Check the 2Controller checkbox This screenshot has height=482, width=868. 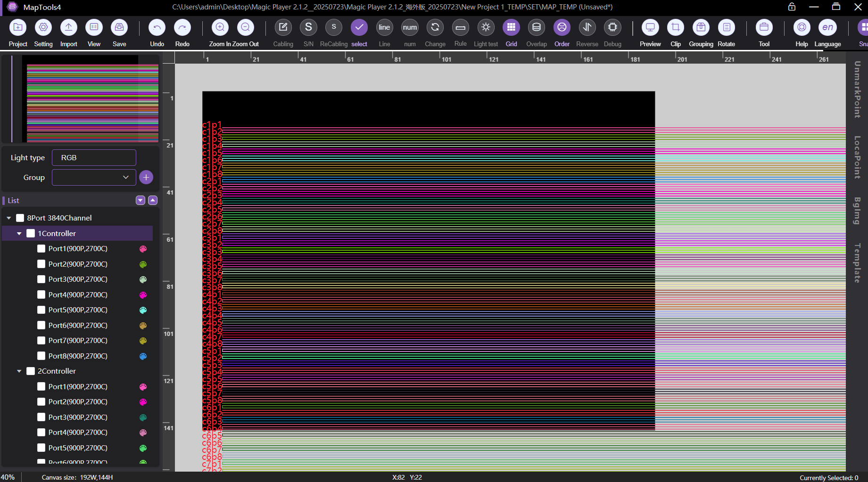click(31, 371)
